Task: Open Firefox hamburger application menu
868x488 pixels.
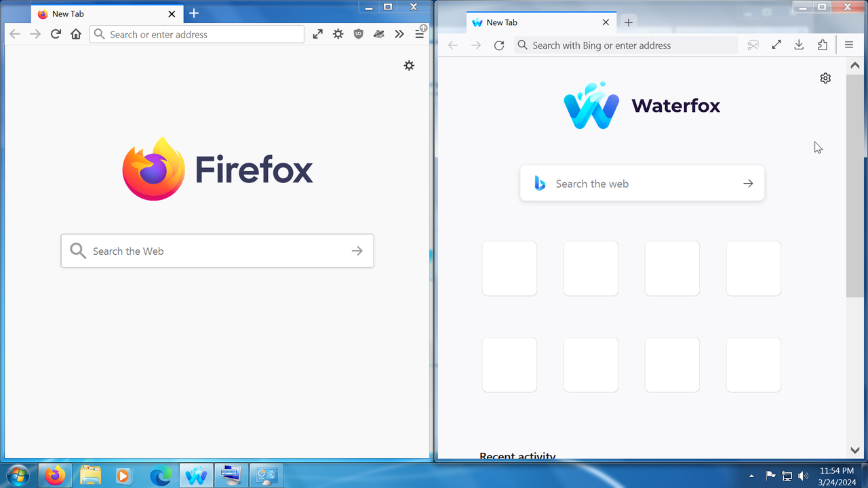Action: 420,34
